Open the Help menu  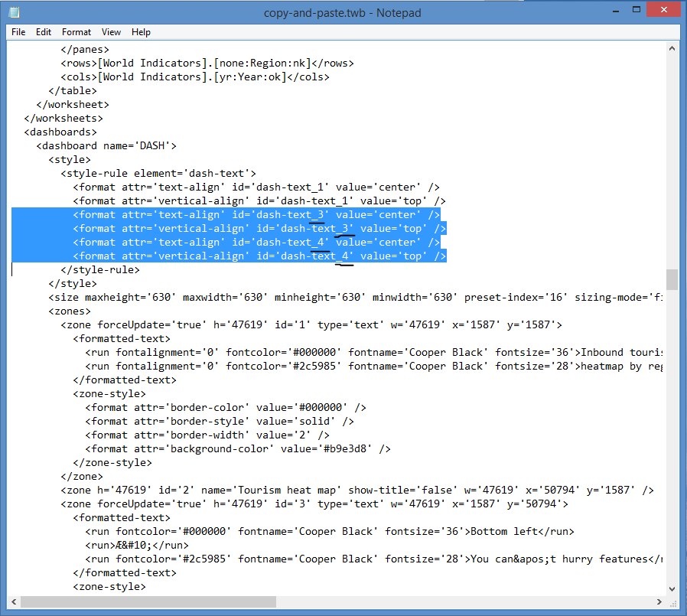(141, 32)
